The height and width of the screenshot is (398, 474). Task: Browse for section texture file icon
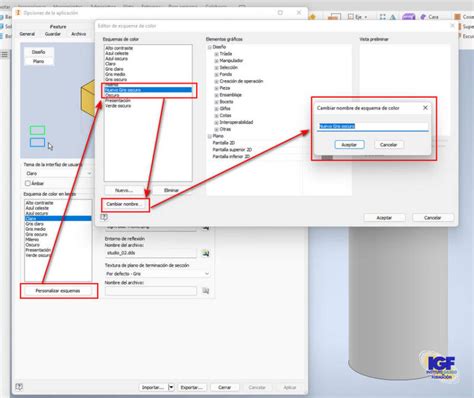(206, 291)
